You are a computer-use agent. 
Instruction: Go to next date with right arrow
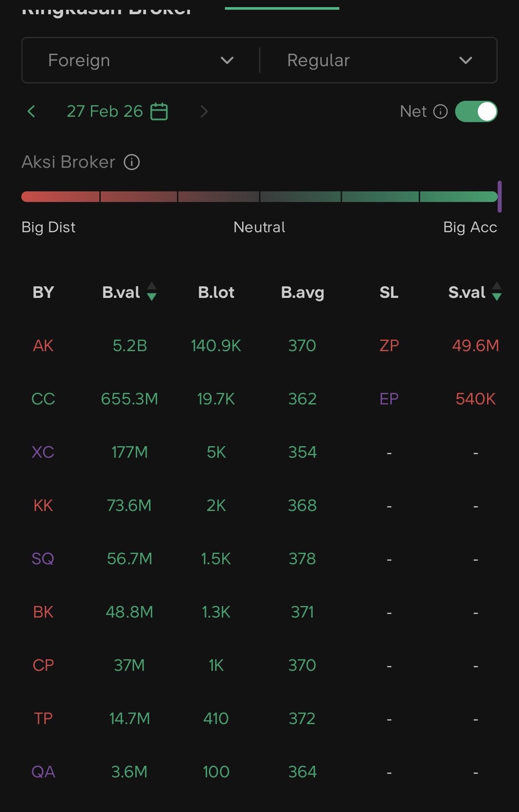204,111
